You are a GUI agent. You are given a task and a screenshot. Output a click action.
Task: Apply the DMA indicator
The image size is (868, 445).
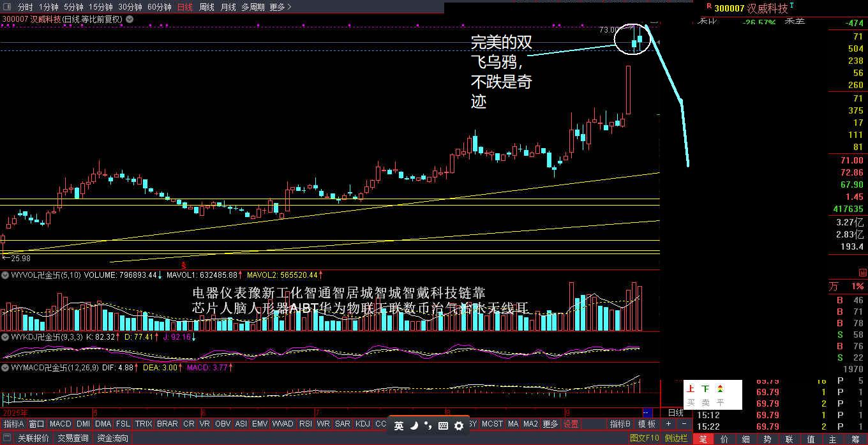coord(103,424)
